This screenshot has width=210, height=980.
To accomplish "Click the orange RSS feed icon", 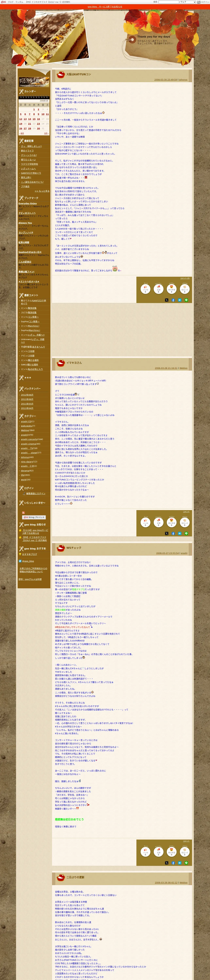I will point(23,513).
